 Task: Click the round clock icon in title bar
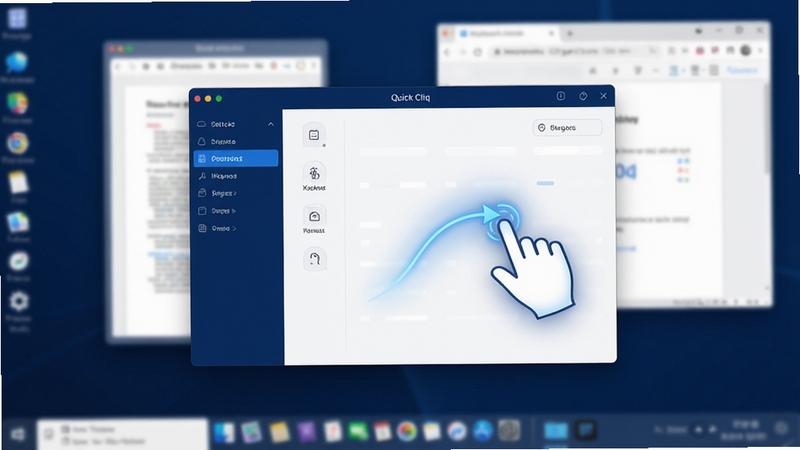(x=583, y=96)
